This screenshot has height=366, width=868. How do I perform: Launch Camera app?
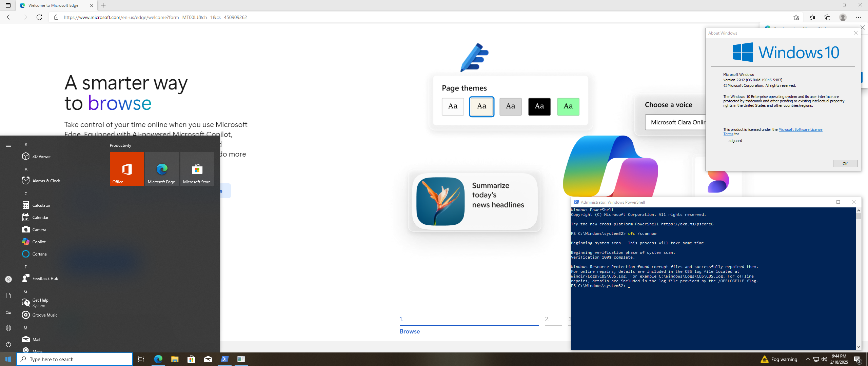(61, 229)
